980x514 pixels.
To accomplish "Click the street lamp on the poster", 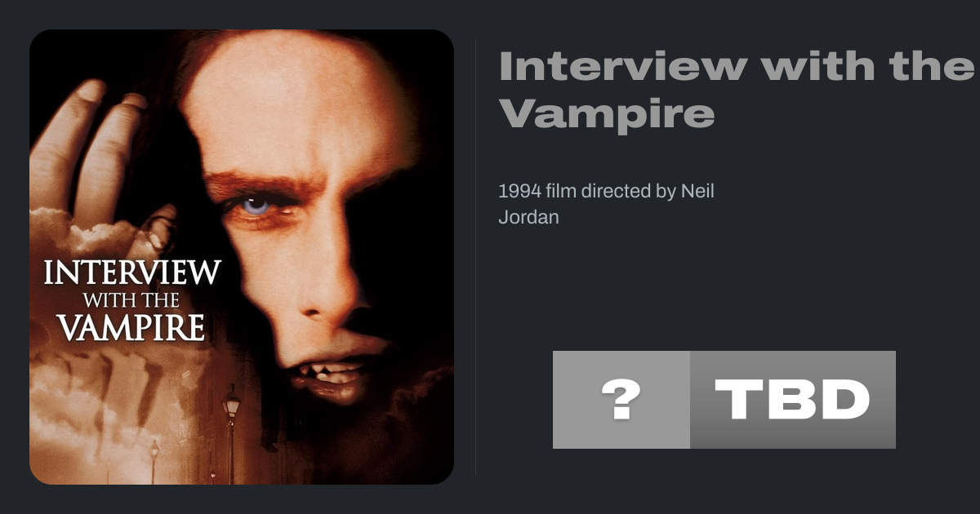I will tap(232, 424).
